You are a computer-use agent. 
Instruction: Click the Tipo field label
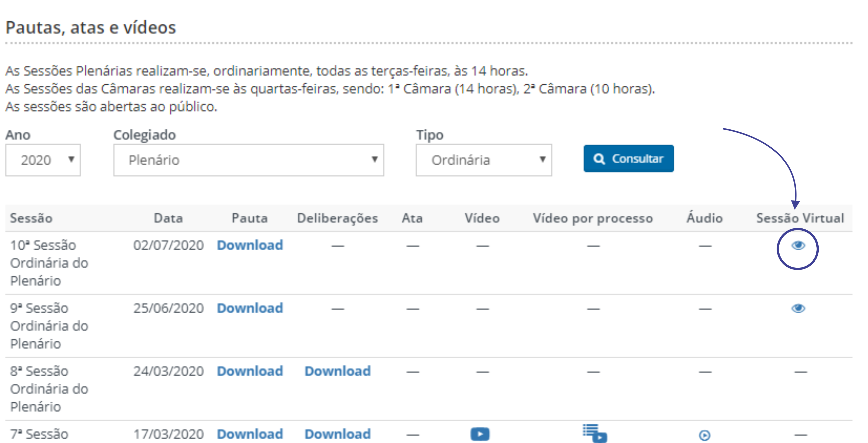(430, 135)
